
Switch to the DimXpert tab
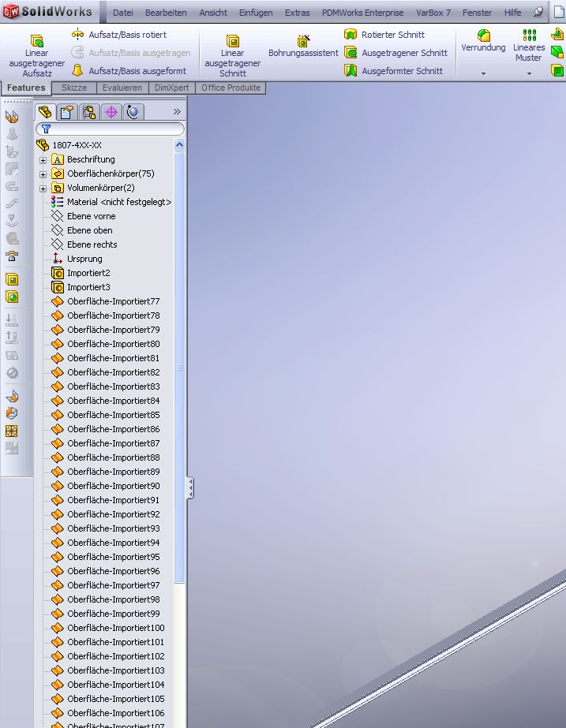pyautogui.click(x=171, y=88)
